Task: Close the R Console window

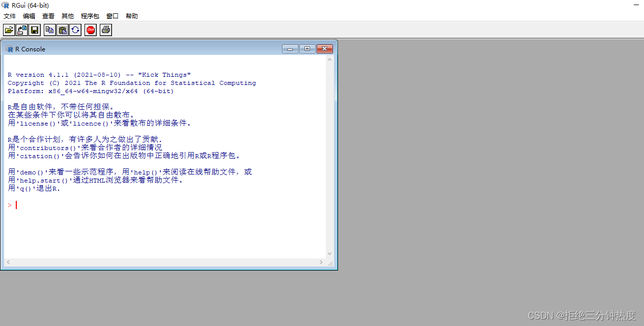Action: 325,49
